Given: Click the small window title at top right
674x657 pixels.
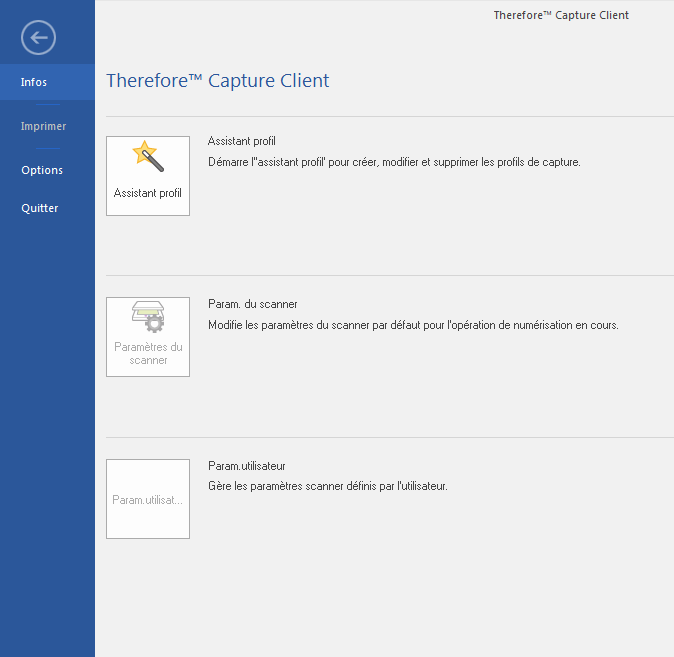Looking at the screenshot, I should [x=560, y=15].
